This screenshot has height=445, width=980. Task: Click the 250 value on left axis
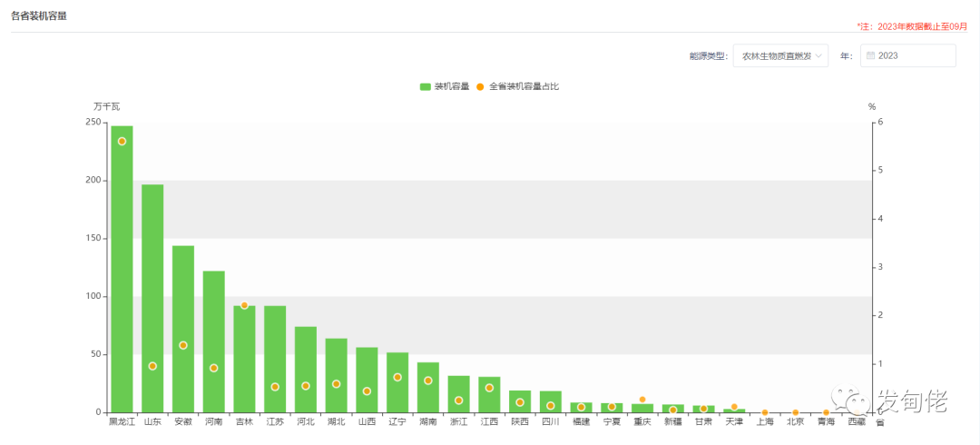pyautogui.click(x=93, y=123)
